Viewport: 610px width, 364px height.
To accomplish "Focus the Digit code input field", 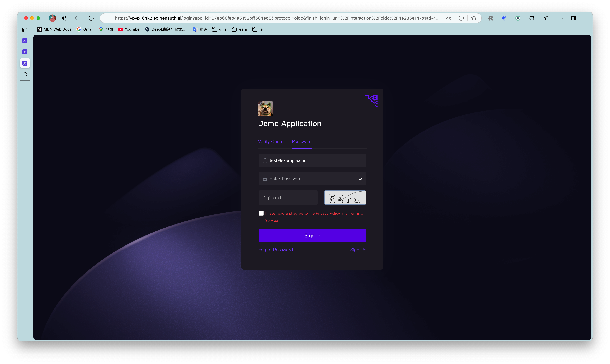I will [x=288, y=198].
